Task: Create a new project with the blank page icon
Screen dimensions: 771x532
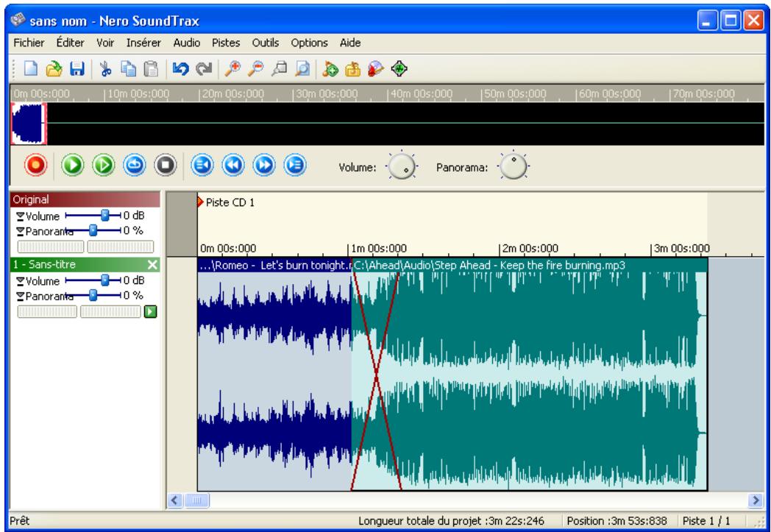Action: pyautogui.click(x=30, y=69)
